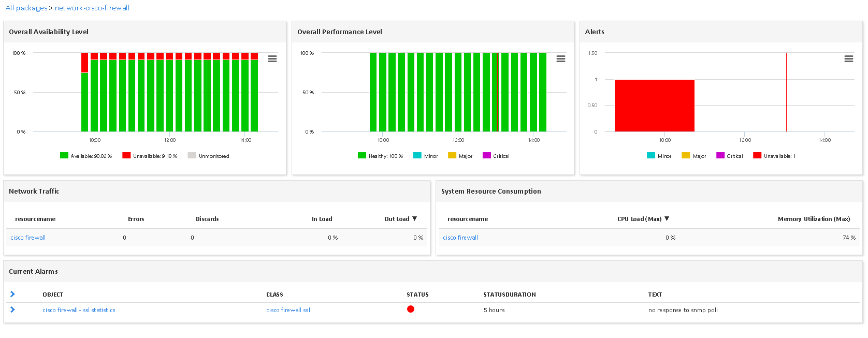Screen dimensions: 868x338
Task: Navigate to the All packages breadcrumb
Action: click(x=26, y=8)
